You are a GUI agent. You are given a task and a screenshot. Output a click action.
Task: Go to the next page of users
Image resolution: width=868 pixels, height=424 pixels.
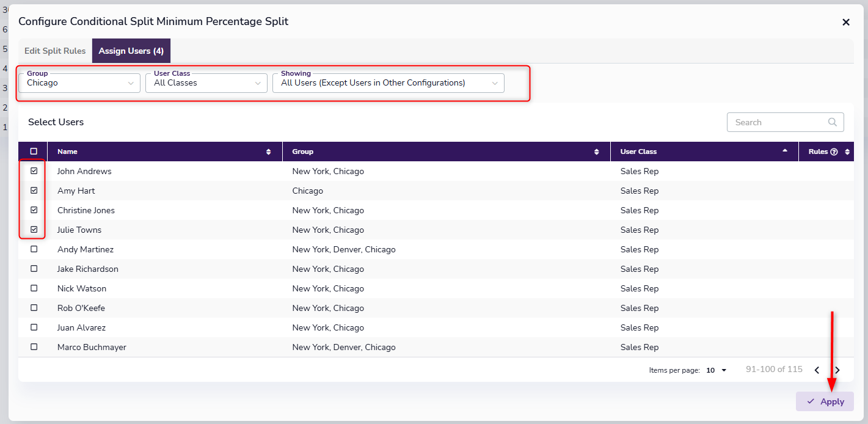click(837, 370)
